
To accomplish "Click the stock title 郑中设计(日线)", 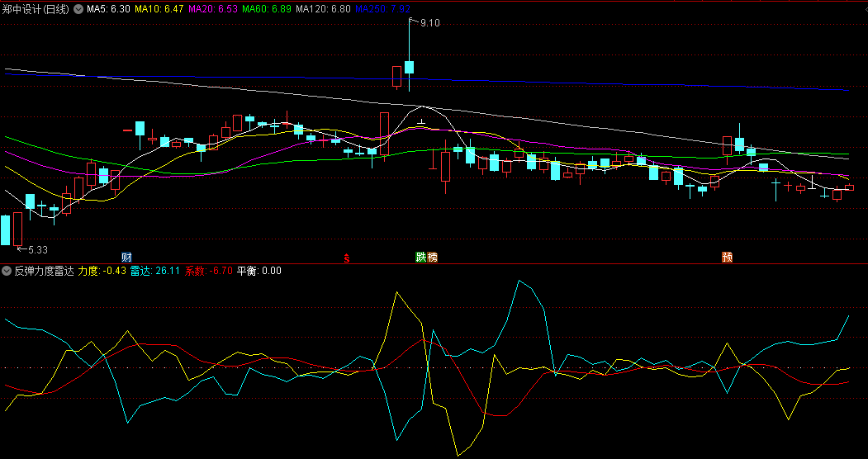I will pos(36,9).
